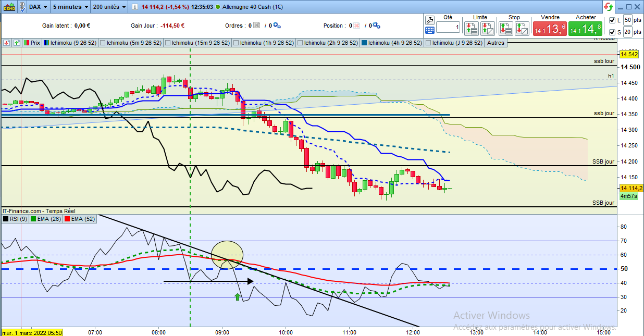Click the red Vendre price button
Image resolution: width=644 pixels, height=336 pixels.
[550, 29]
